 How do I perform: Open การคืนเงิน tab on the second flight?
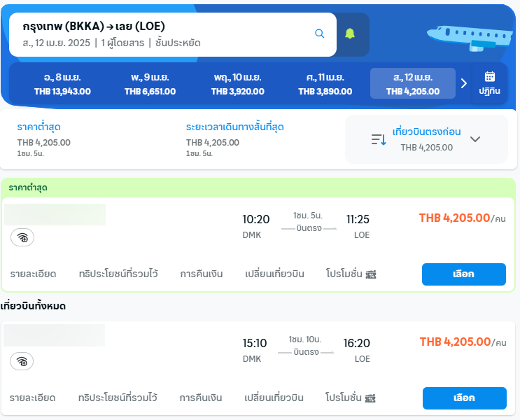[201, 398]
